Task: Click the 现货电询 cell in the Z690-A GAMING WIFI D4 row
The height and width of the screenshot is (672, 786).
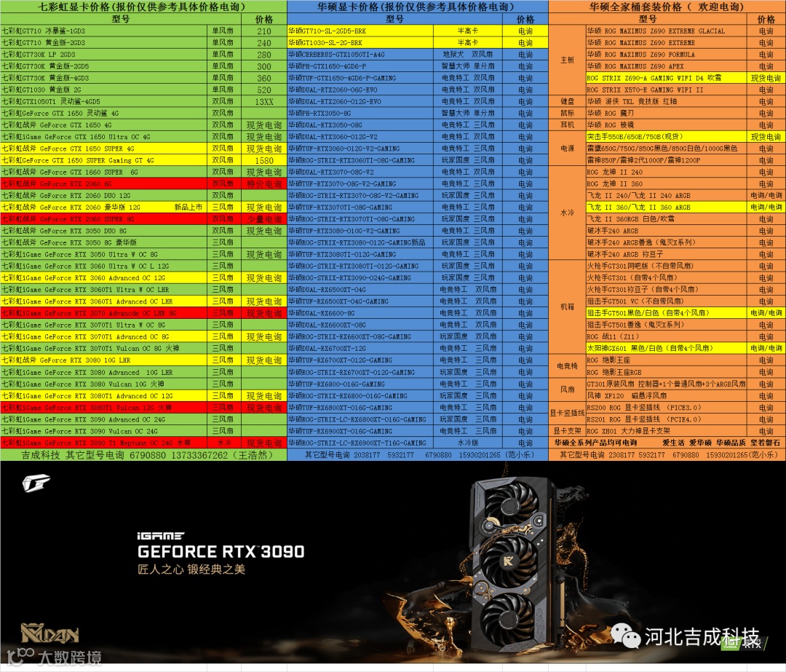Action: pyautogui.click(x=766, y=78)
